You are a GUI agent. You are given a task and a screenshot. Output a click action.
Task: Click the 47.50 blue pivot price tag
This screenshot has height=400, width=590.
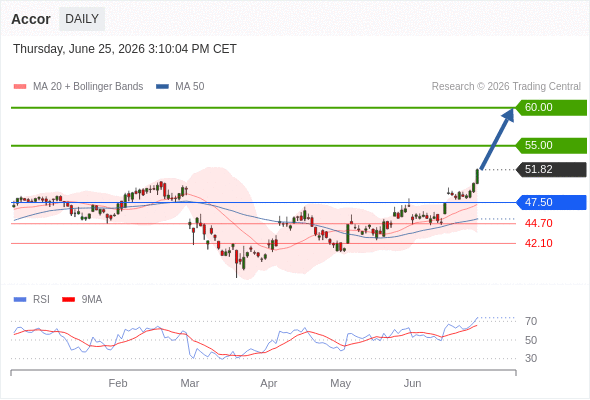pyautogui.click(x=550, y=202)
